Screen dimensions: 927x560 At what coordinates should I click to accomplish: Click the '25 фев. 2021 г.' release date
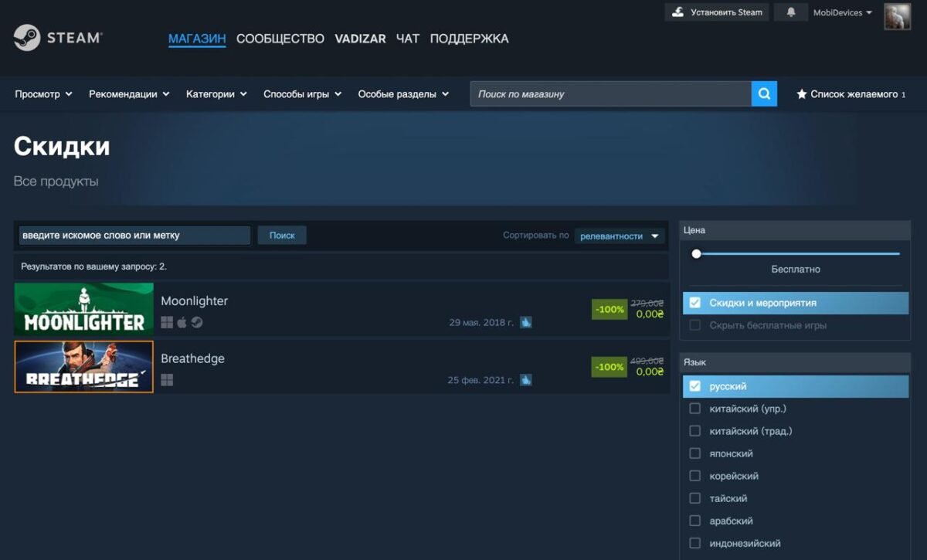480,380
